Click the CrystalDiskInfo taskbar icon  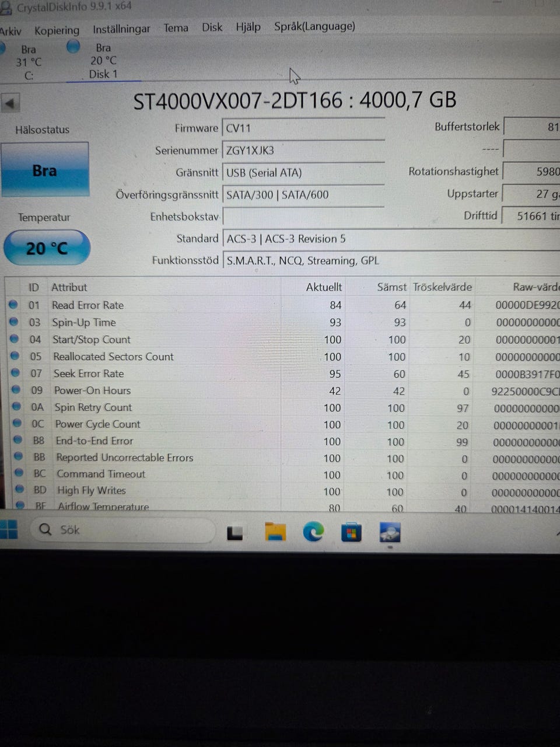pos(390,532)
